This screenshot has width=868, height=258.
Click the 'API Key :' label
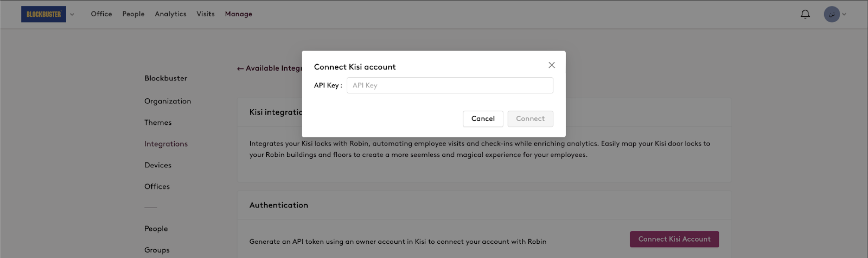[327, 85]
